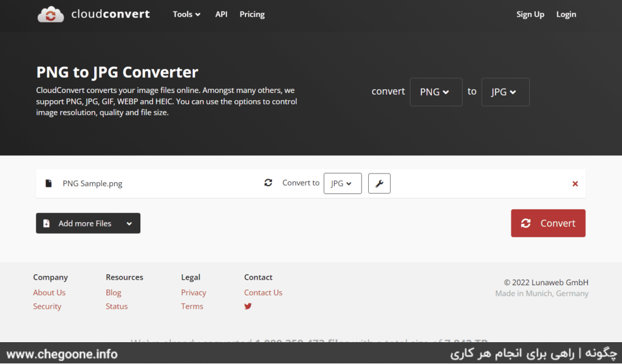Click Sign Up in the header
This screenshot has height=364, width=622.
pyautogui.click(x=530, y=15)
